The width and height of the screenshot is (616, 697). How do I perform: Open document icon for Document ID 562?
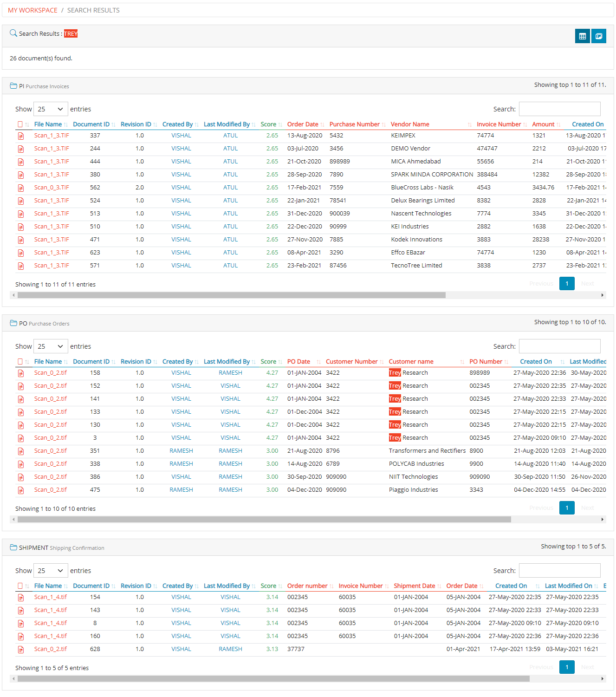21,188
